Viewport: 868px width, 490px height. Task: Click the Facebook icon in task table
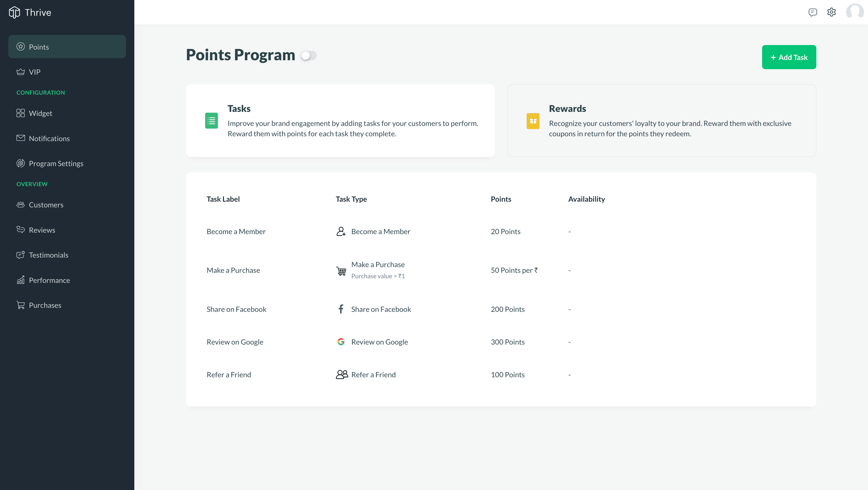[x=341, y=309]
